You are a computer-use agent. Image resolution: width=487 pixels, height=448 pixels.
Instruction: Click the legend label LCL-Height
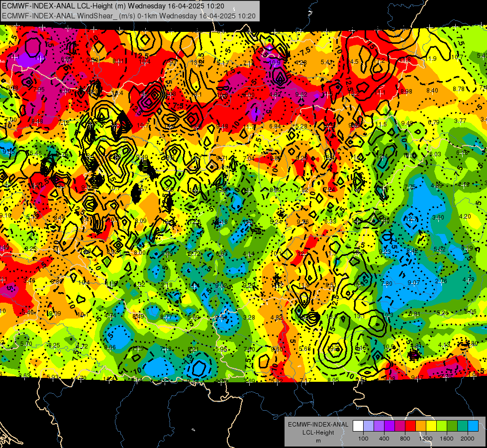pyautogui.click(x=318, y=433)
